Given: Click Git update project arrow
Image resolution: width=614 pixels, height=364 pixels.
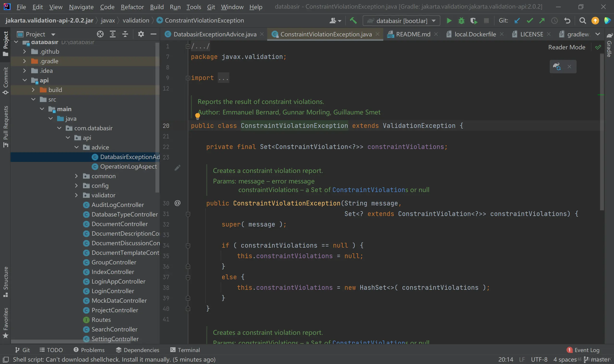Looking at the screenshot, I should tap(517, 21).
